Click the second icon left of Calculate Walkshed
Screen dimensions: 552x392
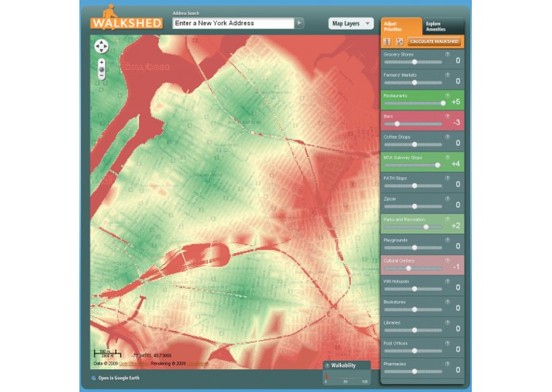[x=400, y=41]
